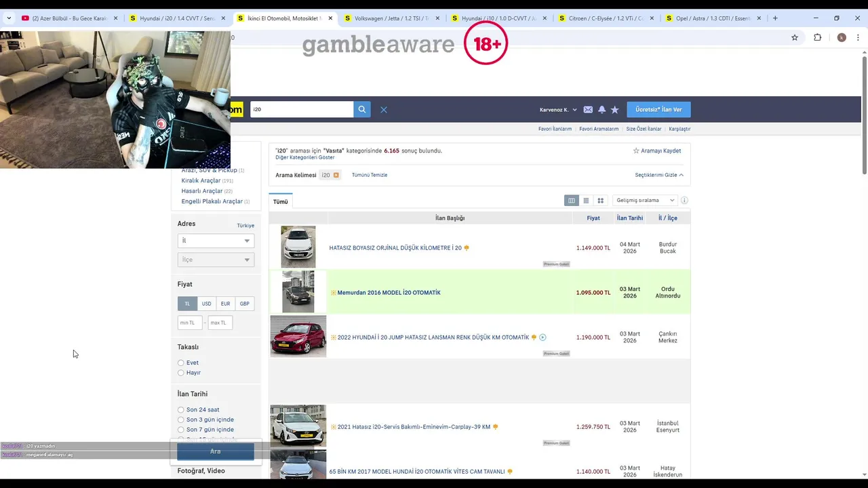Remove the i20 keyword tag
The height and width of the screenshot is (488, 868).
[336, 175]
